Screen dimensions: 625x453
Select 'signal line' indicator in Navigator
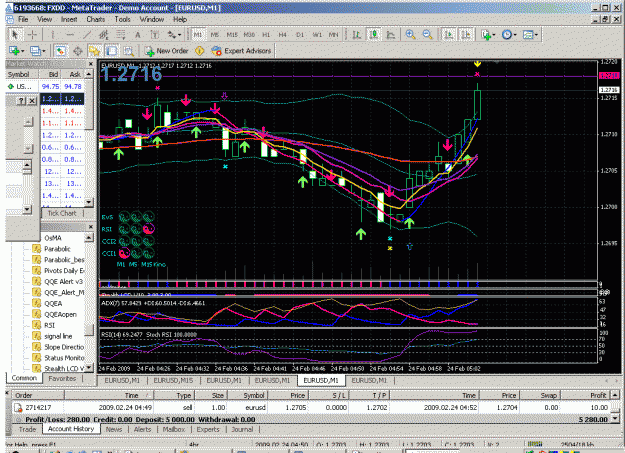pyautogui.click(x=58, y=336)
